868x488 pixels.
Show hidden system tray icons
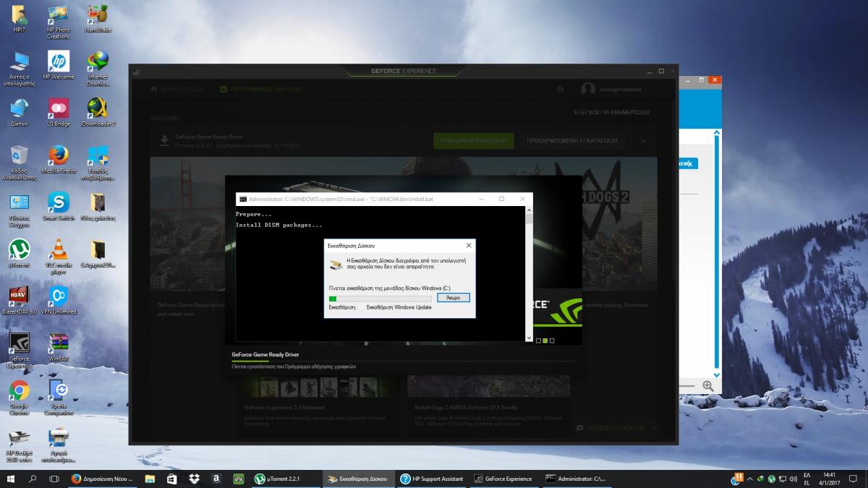pyautogui.click(x=750, y=479)
